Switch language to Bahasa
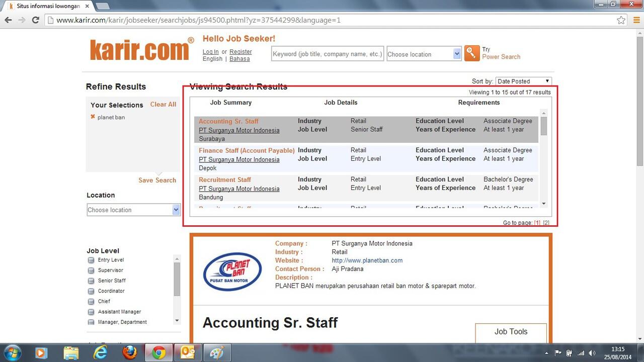The image size is (644, 362). pos(239,59)
